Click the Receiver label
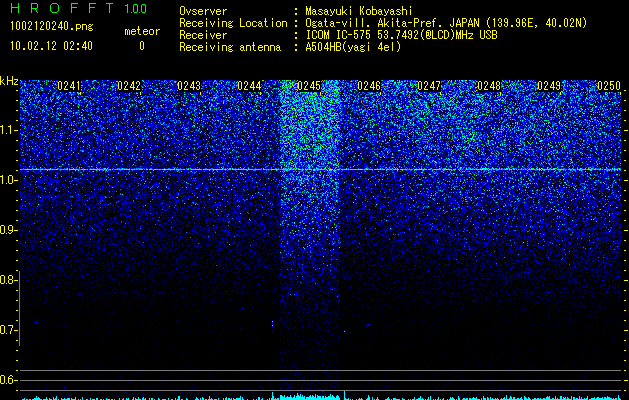629x400 pixels. 203,35
